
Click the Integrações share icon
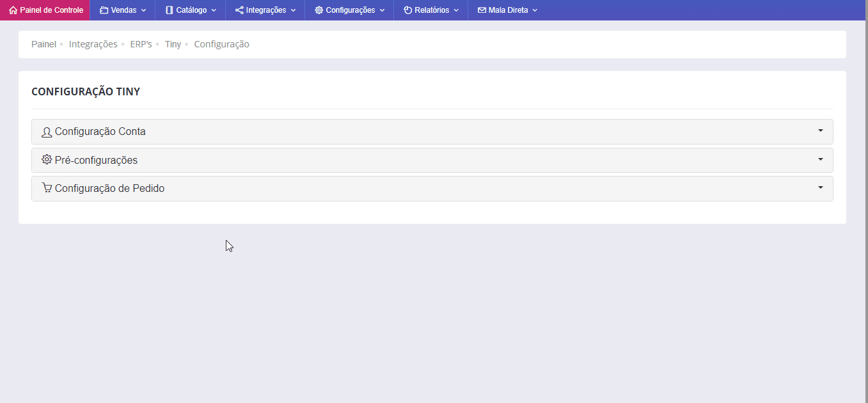(239, 10)
